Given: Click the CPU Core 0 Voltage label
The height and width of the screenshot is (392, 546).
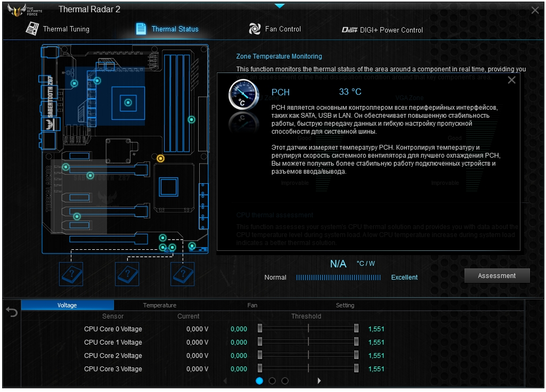Looking at the screenshot, I should [x=113, y=329].
